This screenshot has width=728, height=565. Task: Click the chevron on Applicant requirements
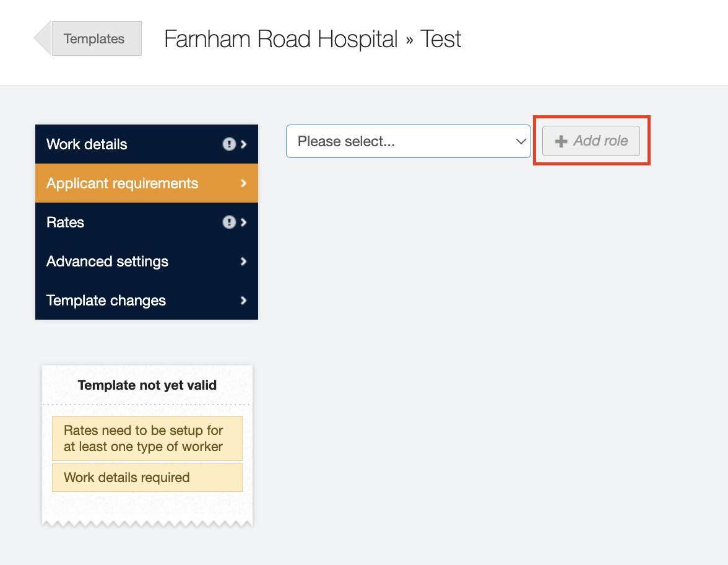244,183
